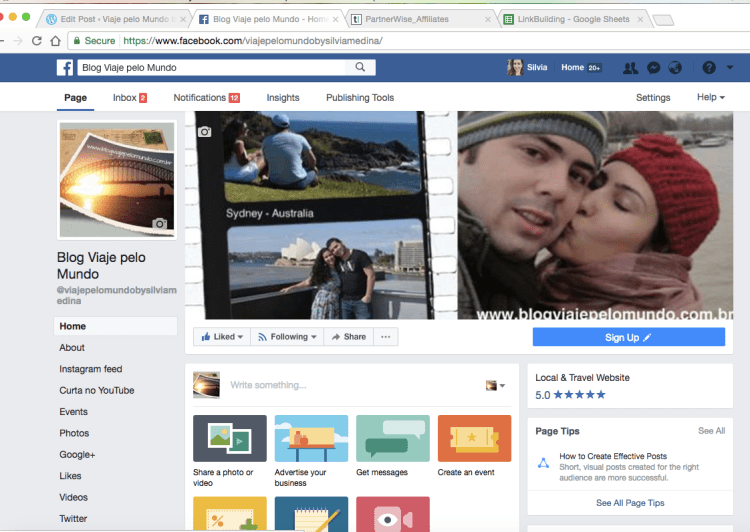750x532 pixels.
Task: Click the Blog Viaje pelo Mundo page title
Action: click(101, 266)
